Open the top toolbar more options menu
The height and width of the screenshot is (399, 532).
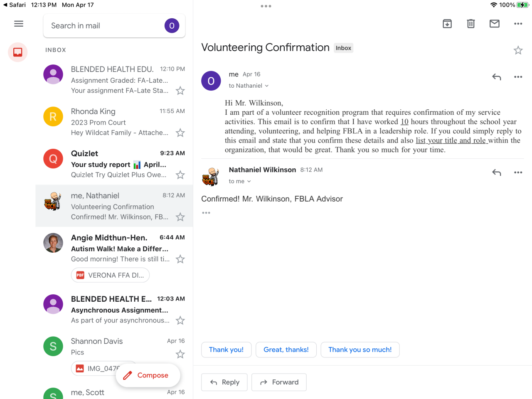click(x=518, y=24)
